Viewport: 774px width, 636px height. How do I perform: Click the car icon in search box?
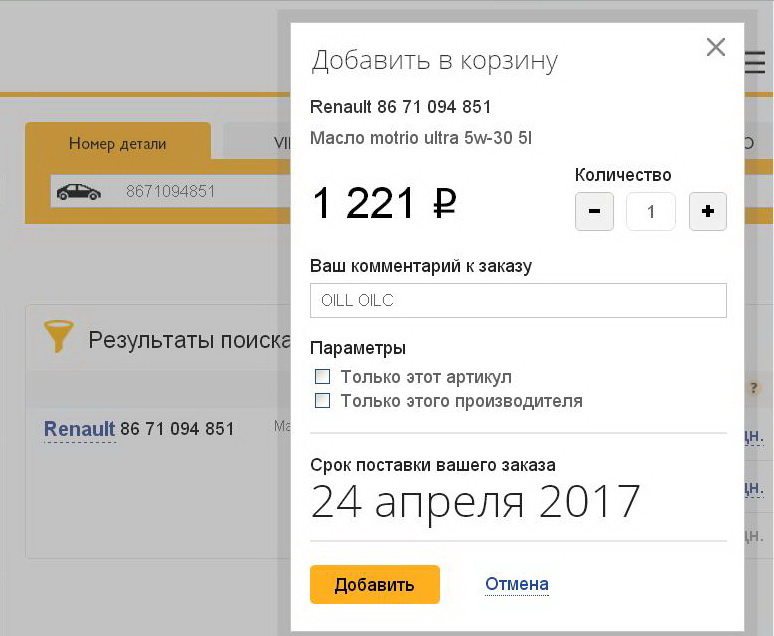[78, 192]
